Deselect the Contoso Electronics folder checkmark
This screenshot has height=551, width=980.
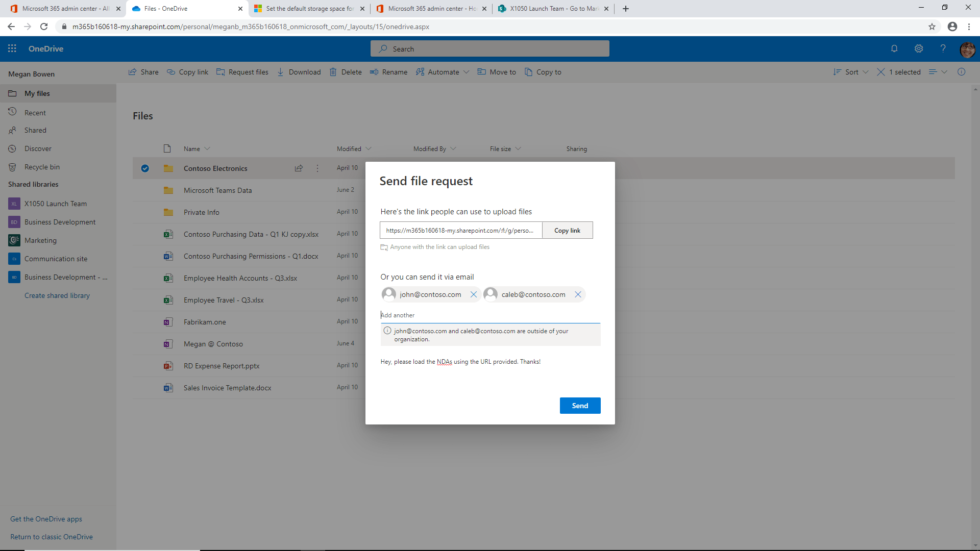[145, 168]
